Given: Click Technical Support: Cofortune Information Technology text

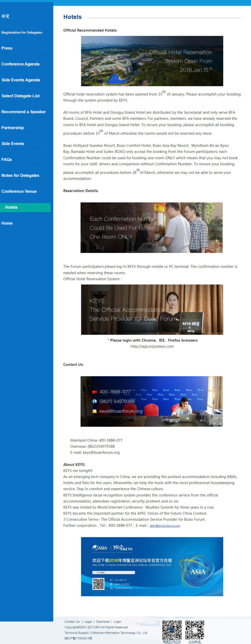Looking at the screenshot, I should [x=106, y=633].
